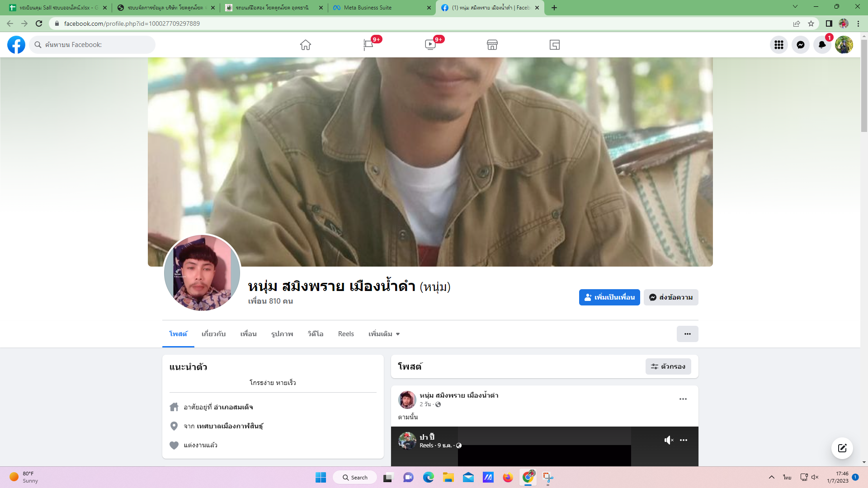Click the compose new message icon
The width and height of the screenshot is (868, 488).
(842, 448)
